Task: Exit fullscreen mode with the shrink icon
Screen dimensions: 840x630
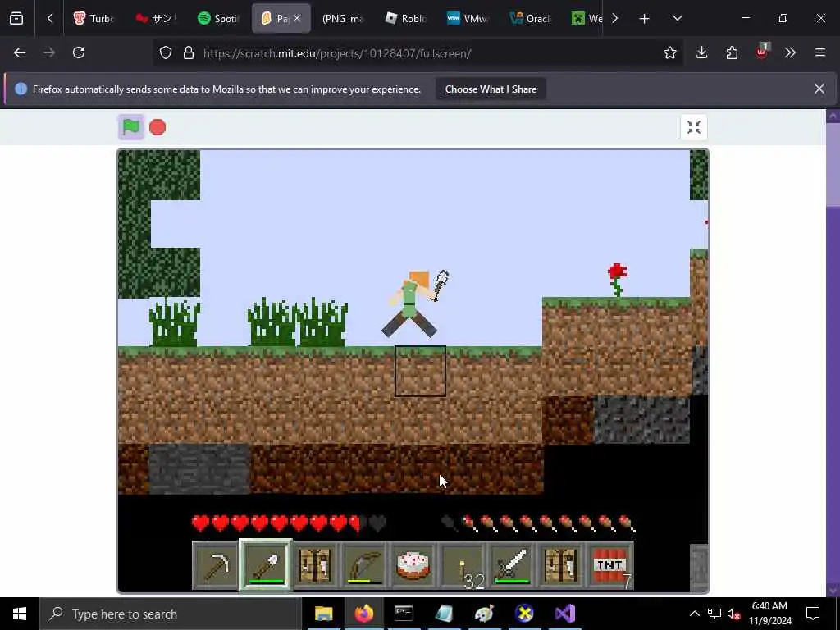Action: (694, 127)
